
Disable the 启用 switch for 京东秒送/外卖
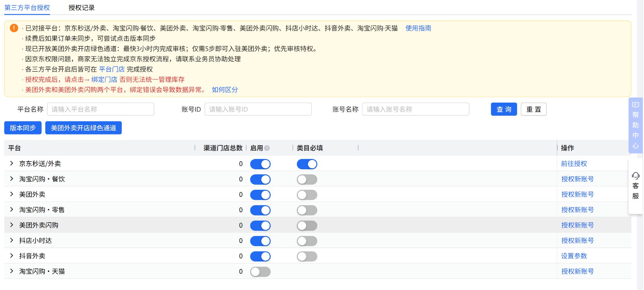260,164
